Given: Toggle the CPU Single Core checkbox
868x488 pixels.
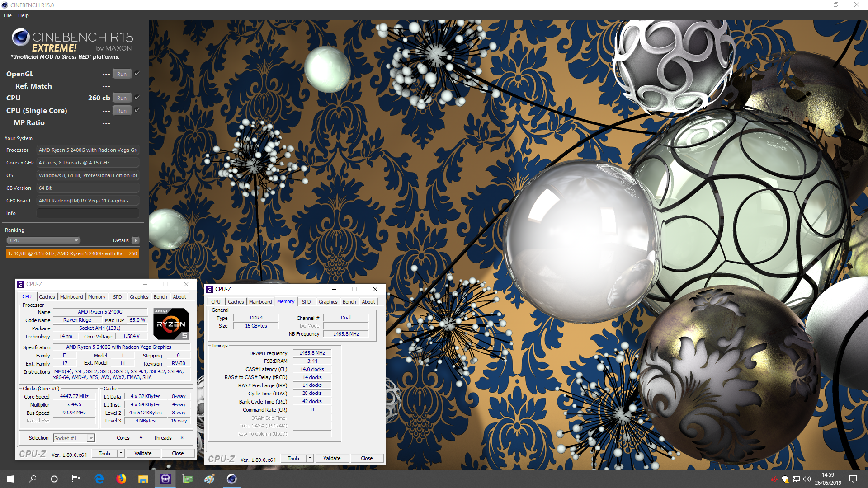Looking at the screenshot, I should tap(137, 110).
